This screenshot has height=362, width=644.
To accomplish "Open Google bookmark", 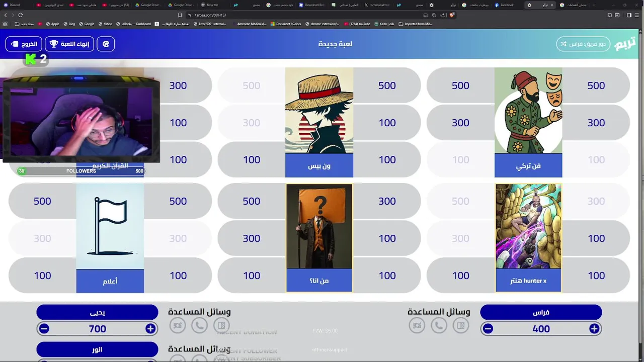I will tap(87, 24).
